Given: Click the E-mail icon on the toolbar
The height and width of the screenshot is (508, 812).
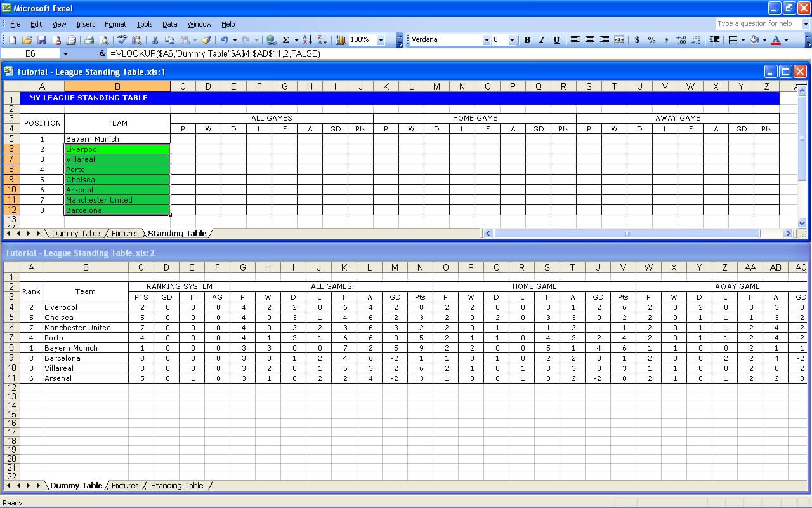Looking at the screenshot, I should (71, 40).
